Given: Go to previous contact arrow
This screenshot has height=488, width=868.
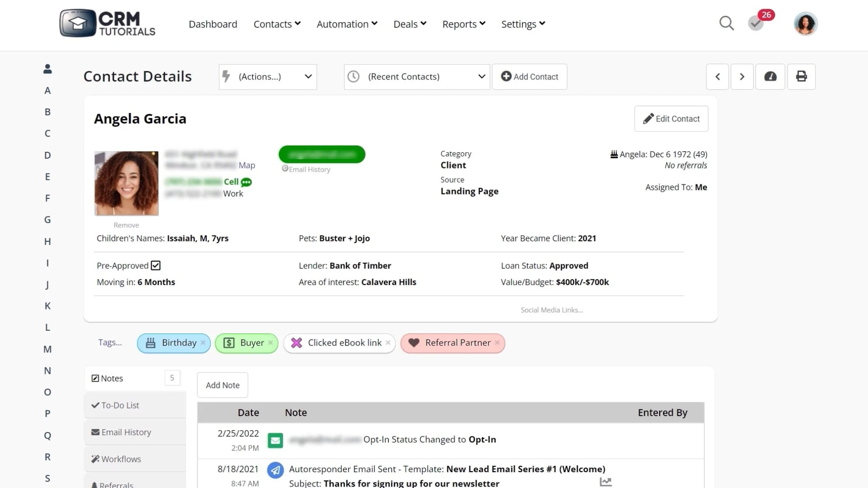Looking at the screenshot, I should tap(717, 76).
